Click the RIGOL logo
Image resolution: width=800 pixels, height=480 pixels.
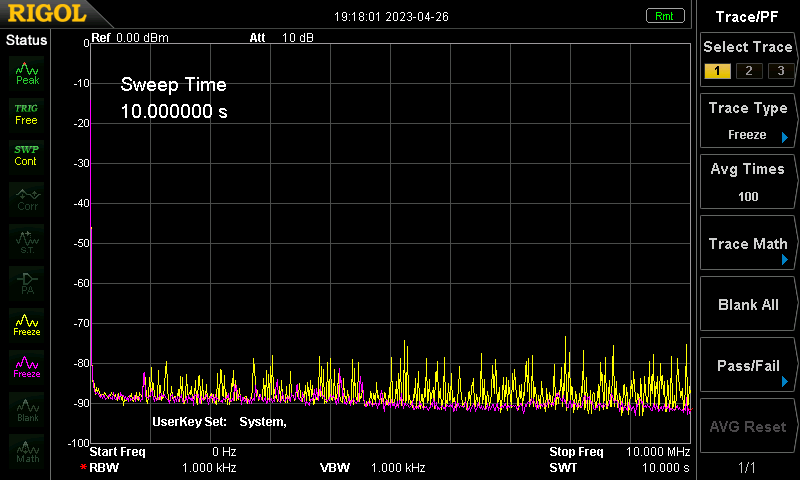coord(47,13)
